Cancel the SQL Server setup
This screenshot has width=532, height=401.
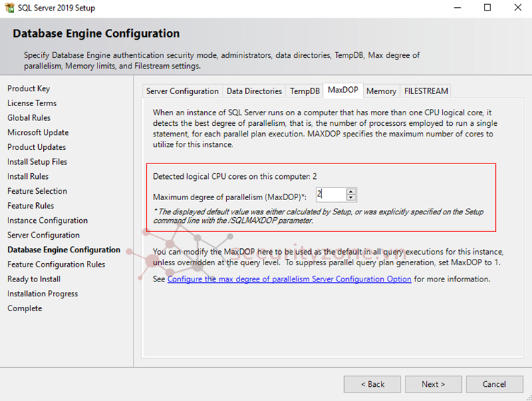click(x=494, y=384)
